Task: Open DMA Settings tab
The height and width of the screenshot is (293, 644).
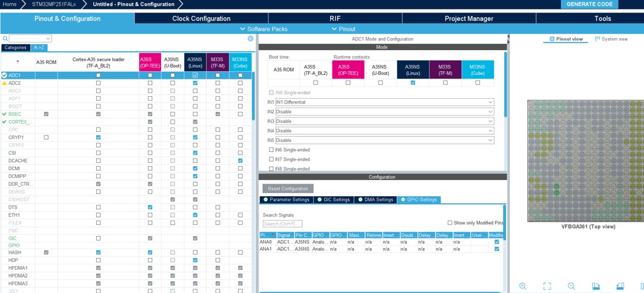Action: tap(376, 200)
